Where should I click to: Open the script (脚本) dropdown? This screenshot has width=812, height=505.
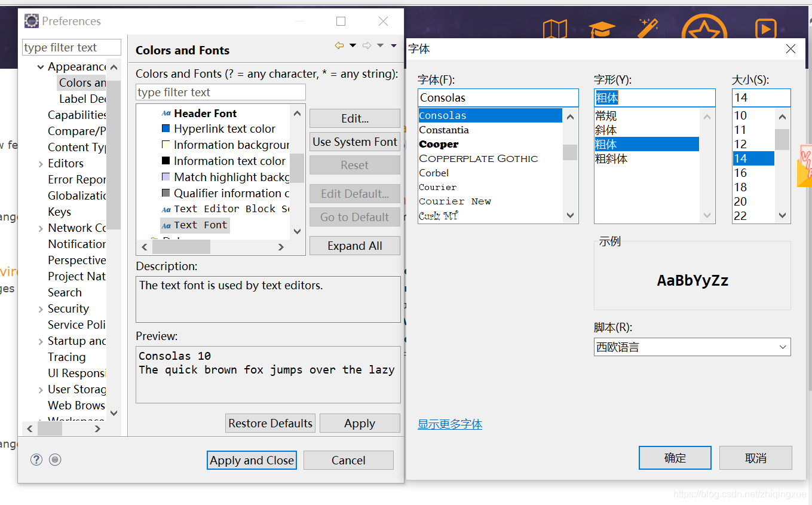click(x=692, y=347)
